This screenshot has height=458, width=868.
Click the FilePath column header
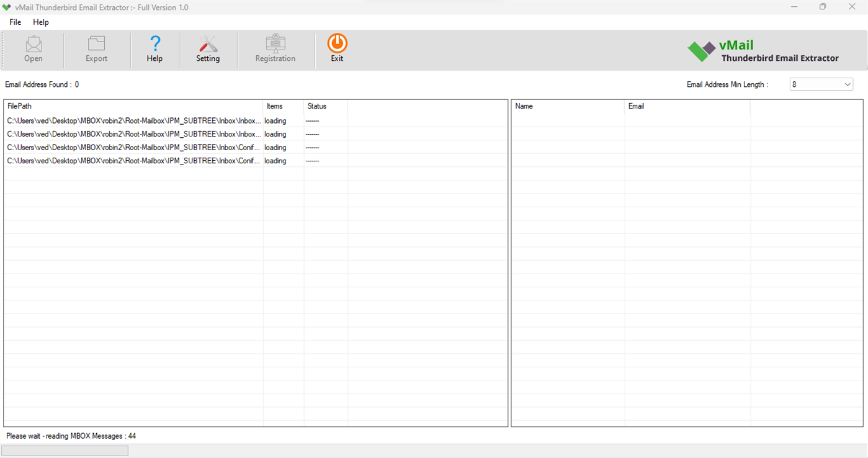coord(20,106)
